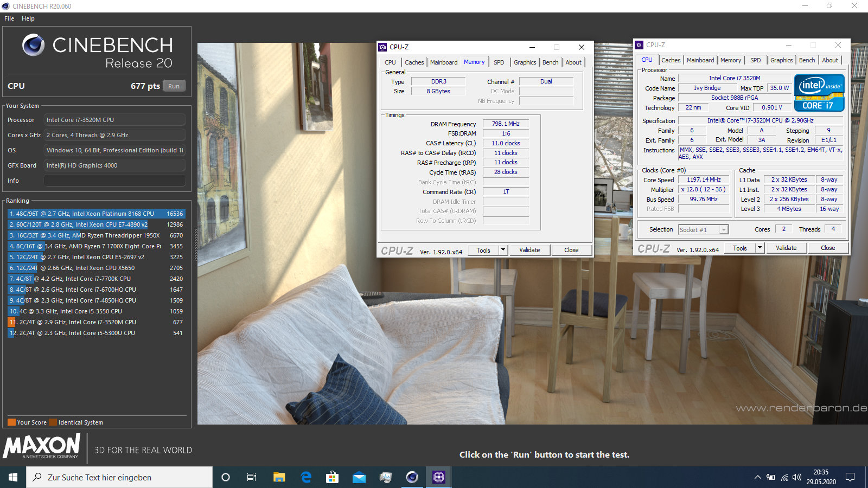The height and width of the screenshot is (488, 868).
Task: Click the Memory CPU-Z window title icon
Action: (382, 47)
